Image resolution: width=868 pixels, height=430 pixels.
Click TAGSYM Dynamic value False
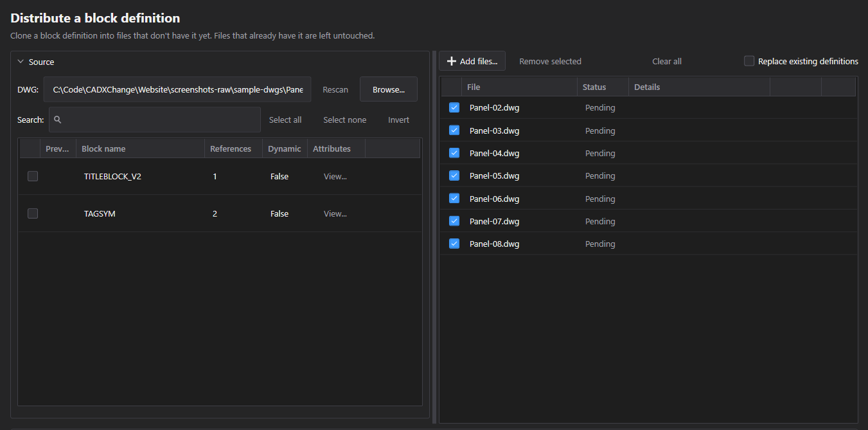pyautogui.click(x=279, y=213)
